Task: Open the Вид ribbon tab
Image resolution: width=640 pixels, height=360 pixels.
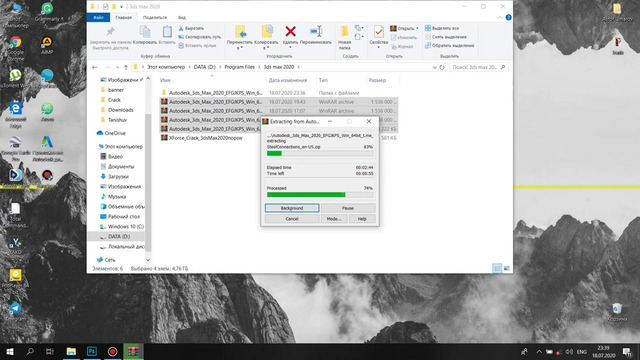Action: point(182,18)
